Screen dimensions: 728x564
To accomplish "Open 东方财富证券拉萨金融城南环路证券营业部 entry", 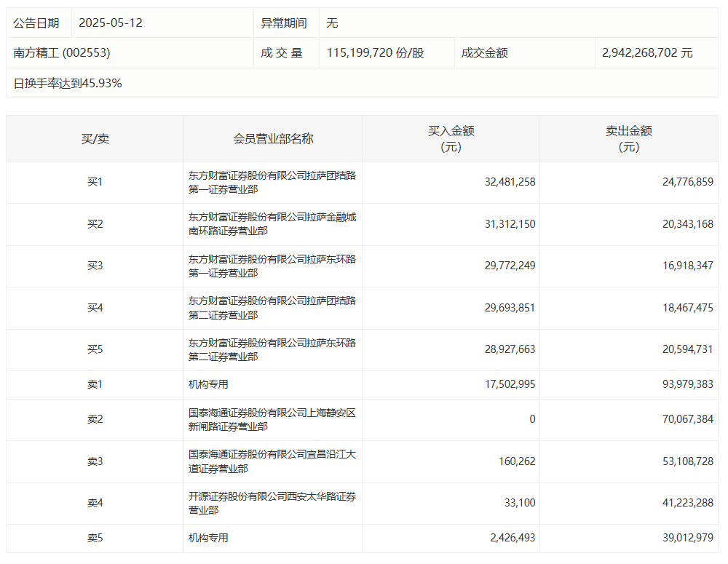I will (x=272, y=224).
